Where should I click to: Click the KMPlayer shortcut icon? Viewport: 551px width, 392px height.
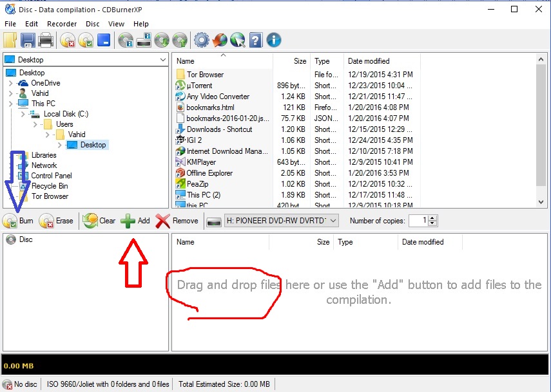point(180,162)
